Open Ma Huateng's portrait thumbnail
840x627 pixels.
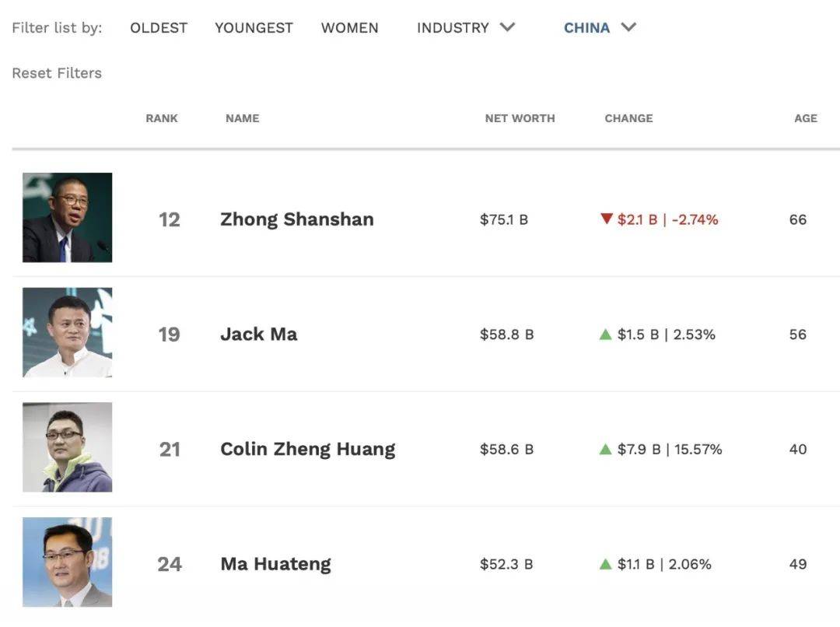(x=67, y=562)
